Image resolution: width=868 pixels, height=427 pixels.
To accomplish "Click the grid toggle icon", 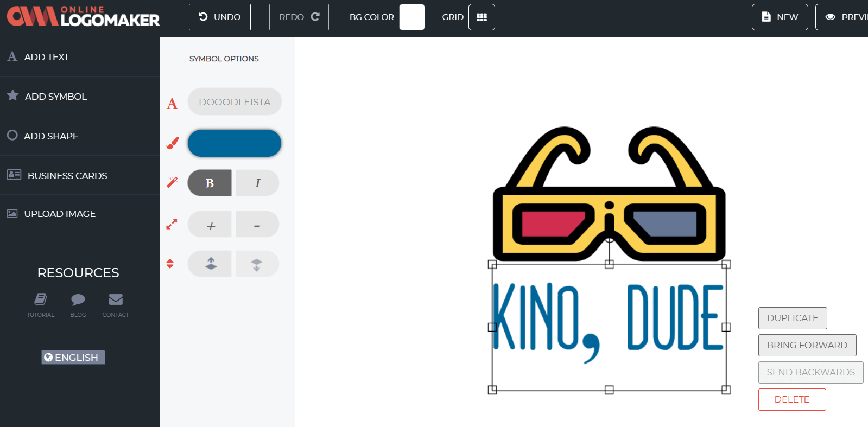I will coord(481,17).
